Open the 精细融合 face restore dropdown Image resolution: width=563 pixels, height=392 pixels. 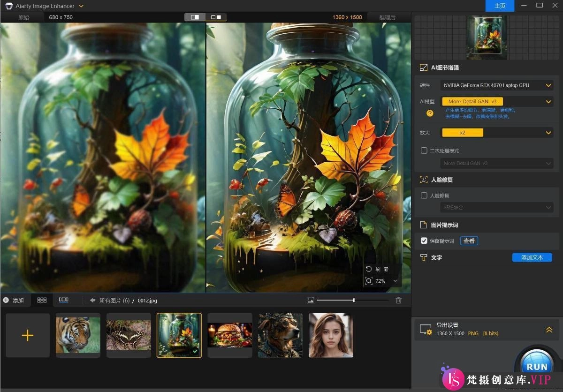coord(497,207)
